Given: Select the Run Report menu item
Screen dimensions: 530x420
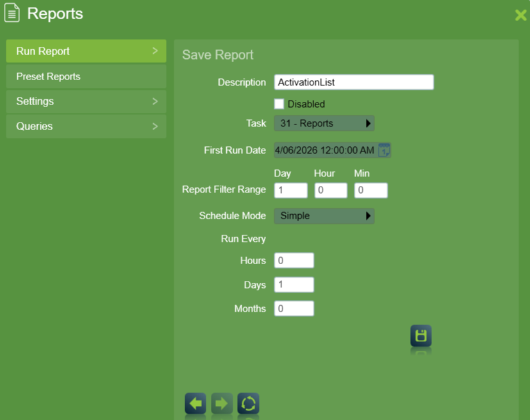Looking at the screenshot, I should pos(86,51).
